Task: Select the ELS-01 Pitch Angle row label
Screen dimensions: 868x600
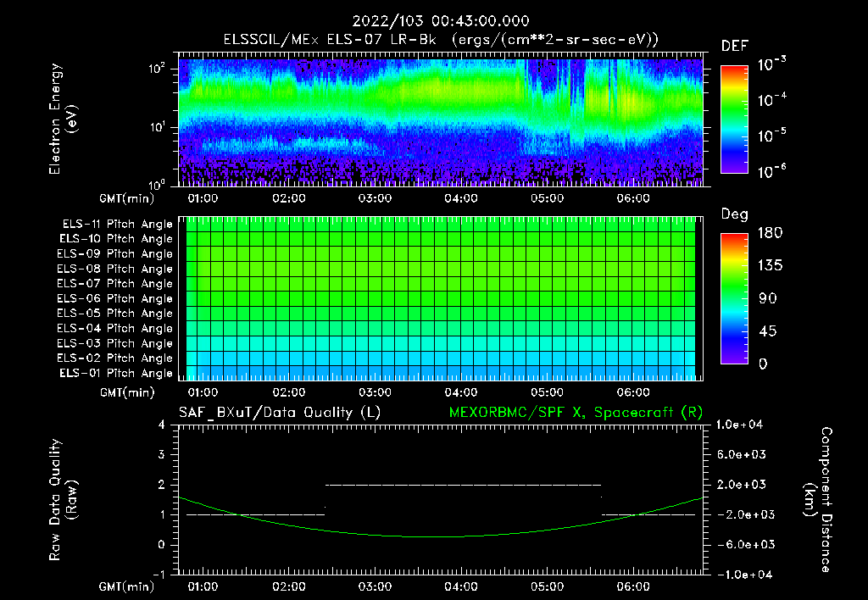Action: pos(116,373)
